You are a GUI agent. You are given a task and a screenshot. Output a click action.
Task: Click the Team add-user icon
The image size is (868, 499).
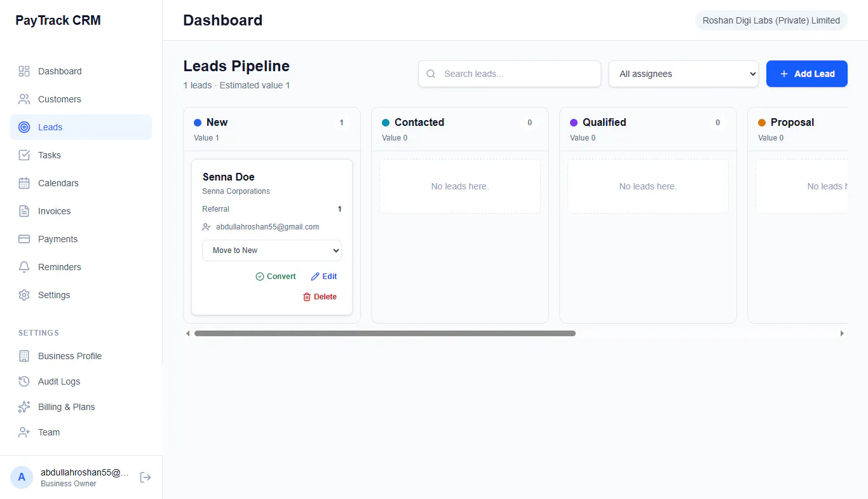coord(24,432)
